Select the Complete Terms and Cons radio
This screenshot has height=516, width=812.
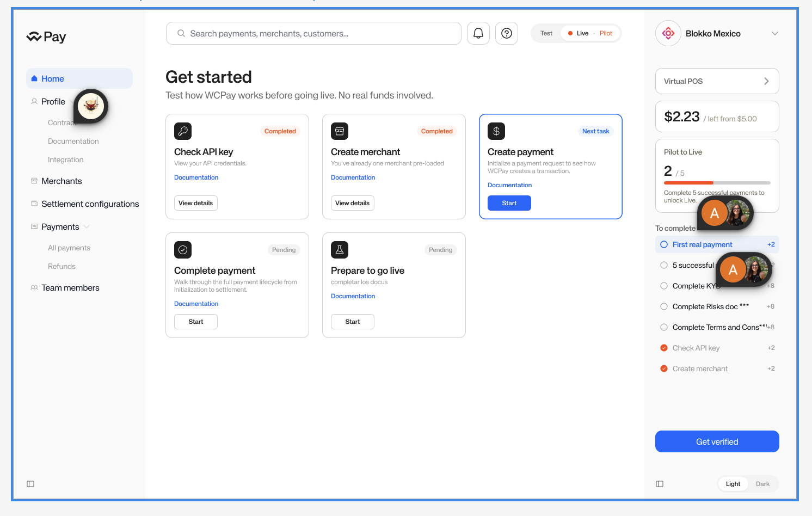click(x=664, y=327)
